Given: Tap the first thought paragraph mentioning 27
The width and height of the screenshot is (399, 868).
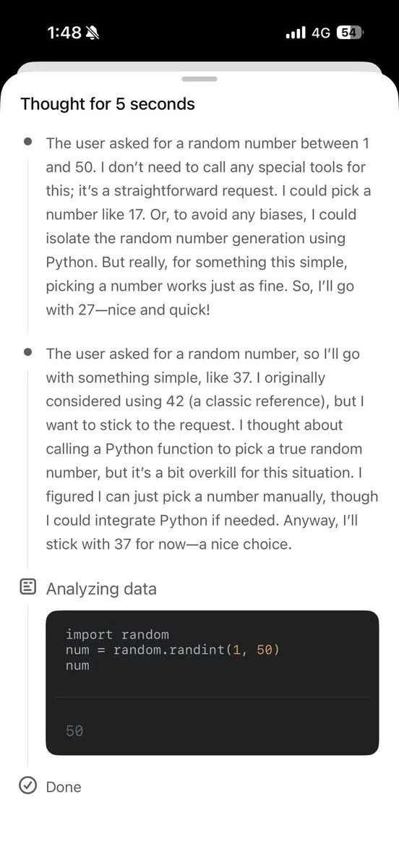Looking at the screenshot, I should (x=210, y=226).
